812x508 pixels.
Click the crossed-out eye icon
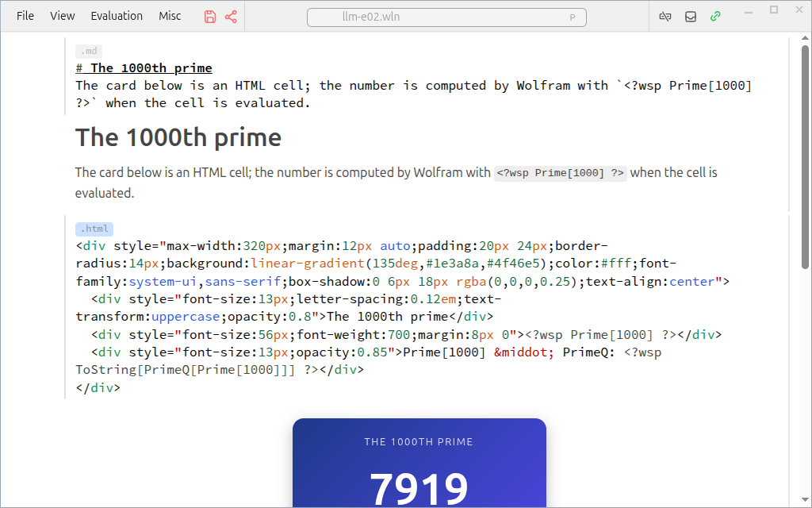coord(665,17)
